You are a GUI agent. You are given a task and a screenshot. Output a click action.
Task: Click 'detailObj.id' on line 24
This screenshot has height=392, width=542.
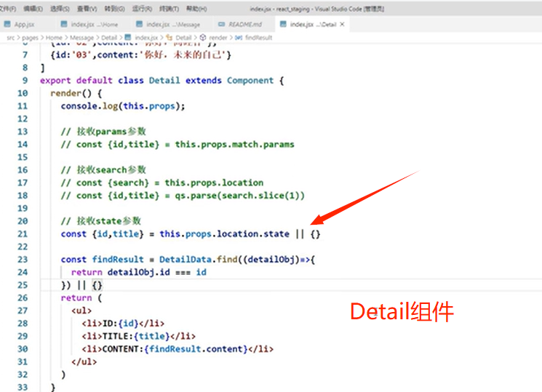tap(139, 273)
